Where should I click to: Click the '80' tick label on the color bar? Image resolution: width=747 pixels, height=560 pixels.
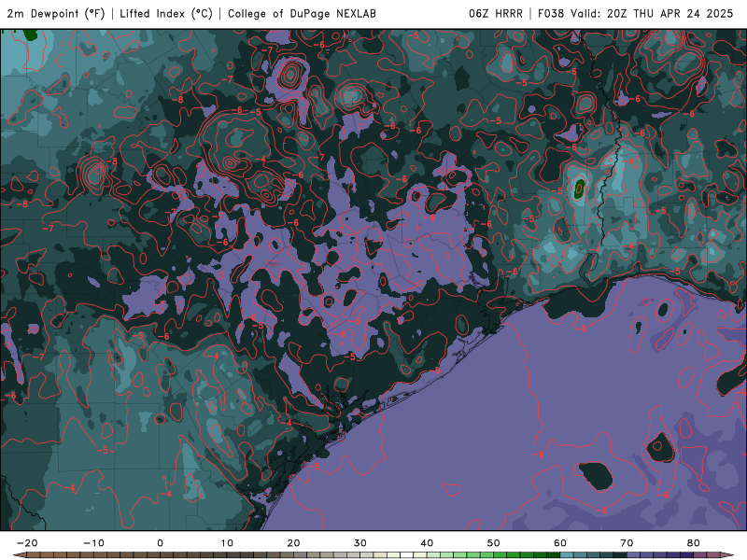[x=694, y=543]
